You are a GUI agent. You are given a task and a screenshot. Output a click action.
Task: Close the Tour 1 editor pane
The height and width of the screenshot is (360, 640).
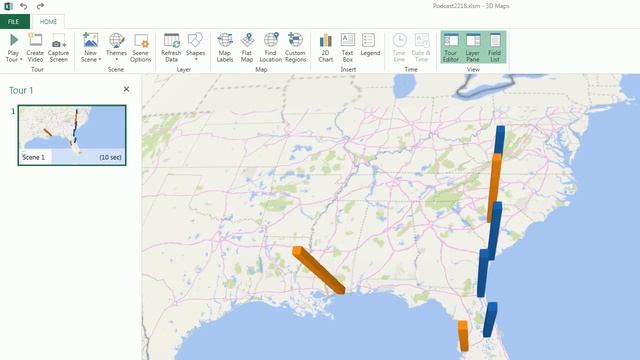127,89
